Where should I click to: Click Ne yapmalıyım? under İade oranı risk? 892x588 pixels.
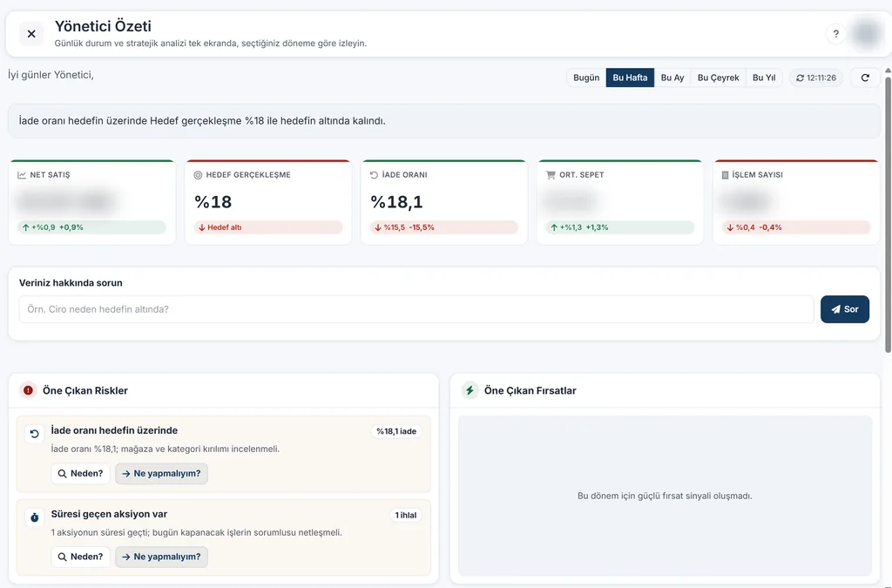tap(161, 474)
